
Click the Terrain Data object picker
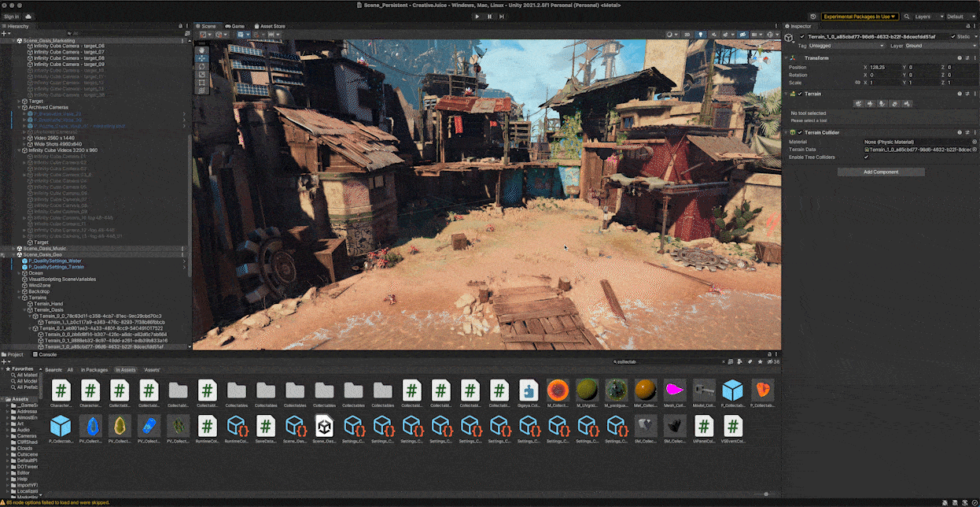click(x=974, y=150)
